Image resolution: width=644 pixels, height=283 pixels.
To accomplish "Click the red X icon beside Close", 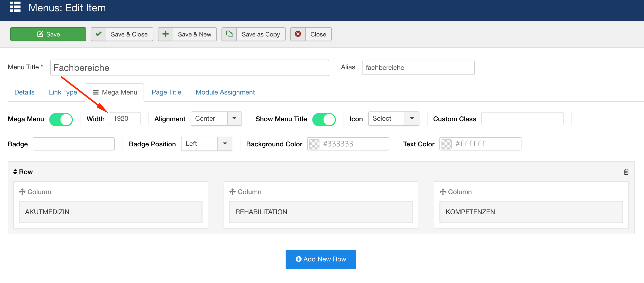I will coord(298,34).
